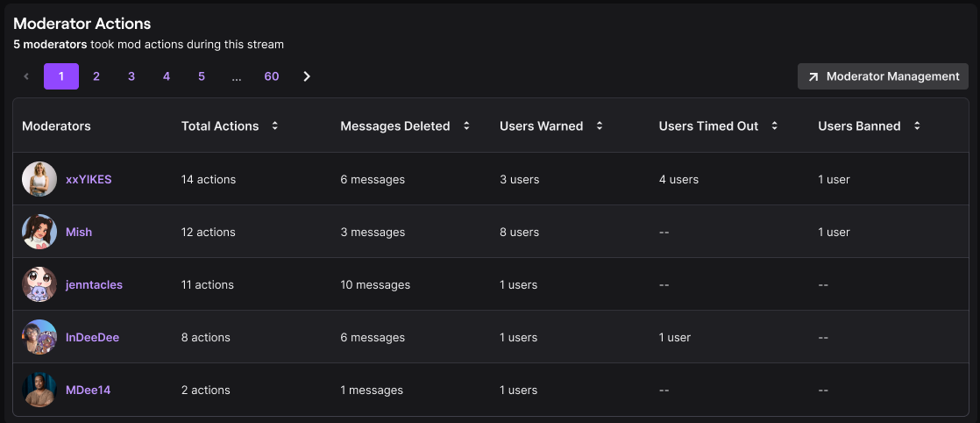Sort by Users Banned column arrows
This screenshot has height=423, width=980.
click(917, 126)
